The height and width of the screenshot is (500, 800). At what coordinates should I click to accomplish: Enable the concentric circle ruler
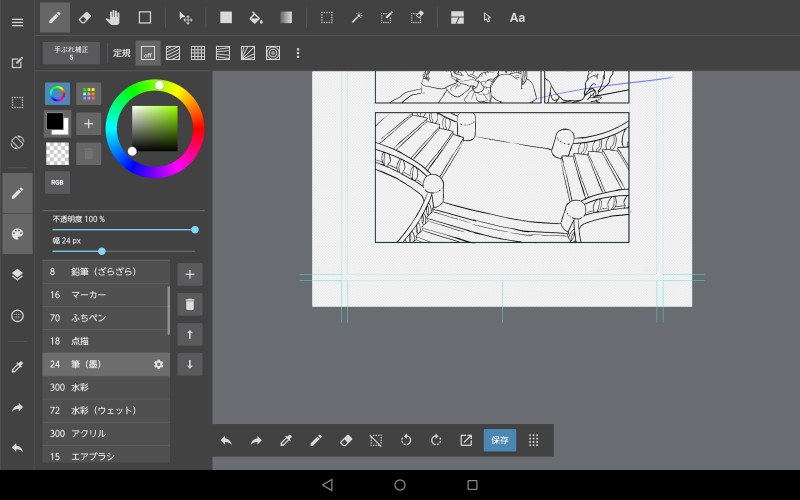[x=273, y=53]
